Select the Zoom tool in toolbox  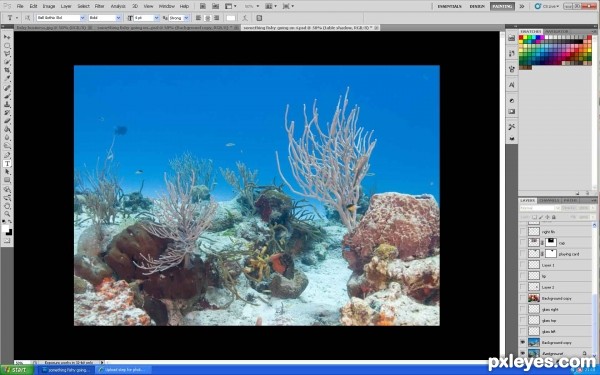coord(7,214)
